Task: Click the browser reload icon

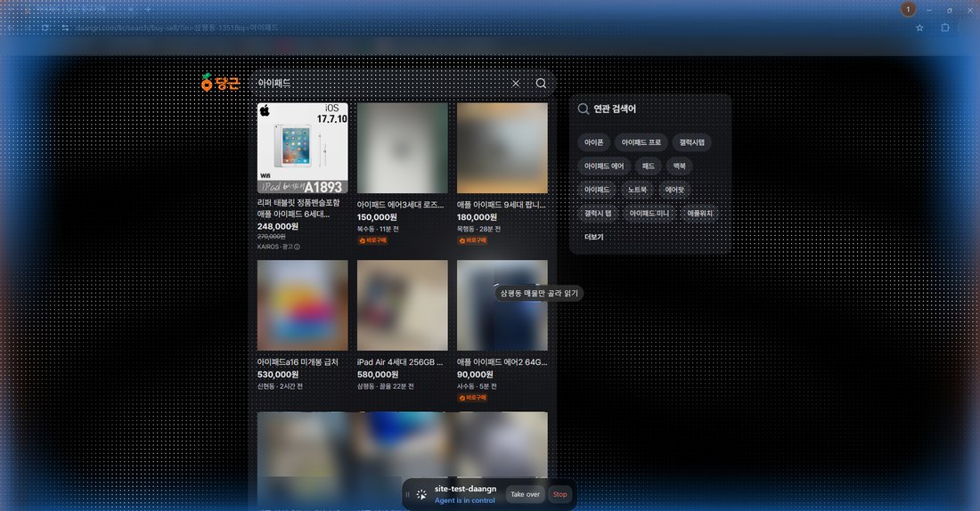Action: [x=45, y=28]
